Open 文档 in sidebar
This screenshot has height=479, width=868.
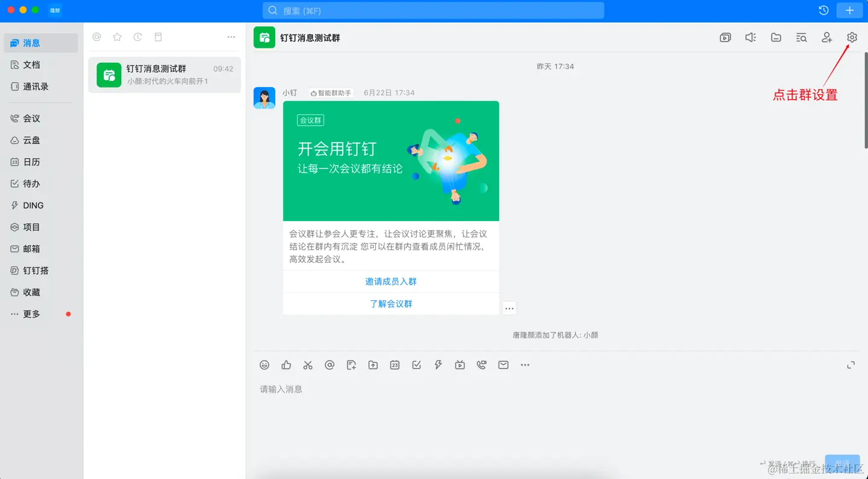[41, 65]
